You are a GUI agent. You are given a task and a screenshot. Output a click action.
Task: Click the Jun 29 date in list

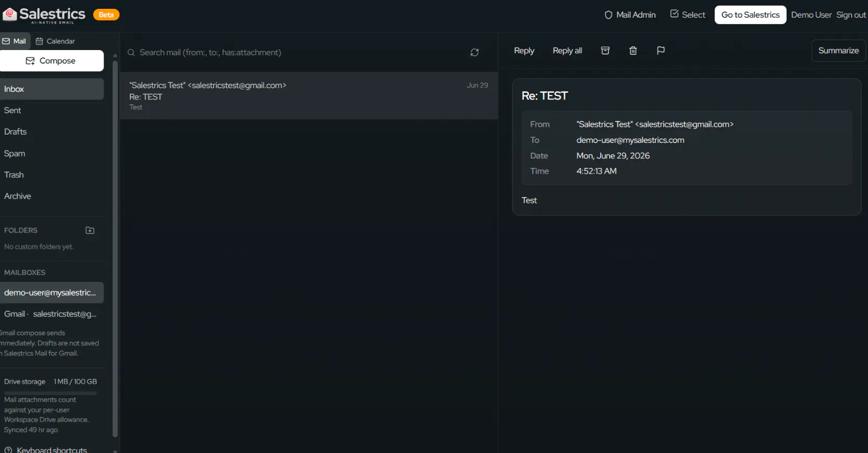click(x=477, y=85)
